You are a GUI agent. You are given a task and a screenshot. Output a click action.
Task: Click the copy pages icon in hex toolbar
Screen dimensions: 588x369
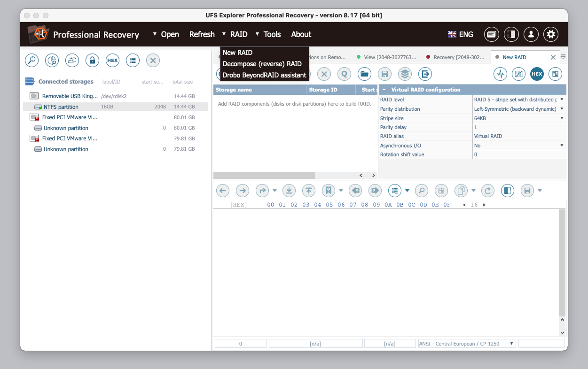(x=461, y=191)
